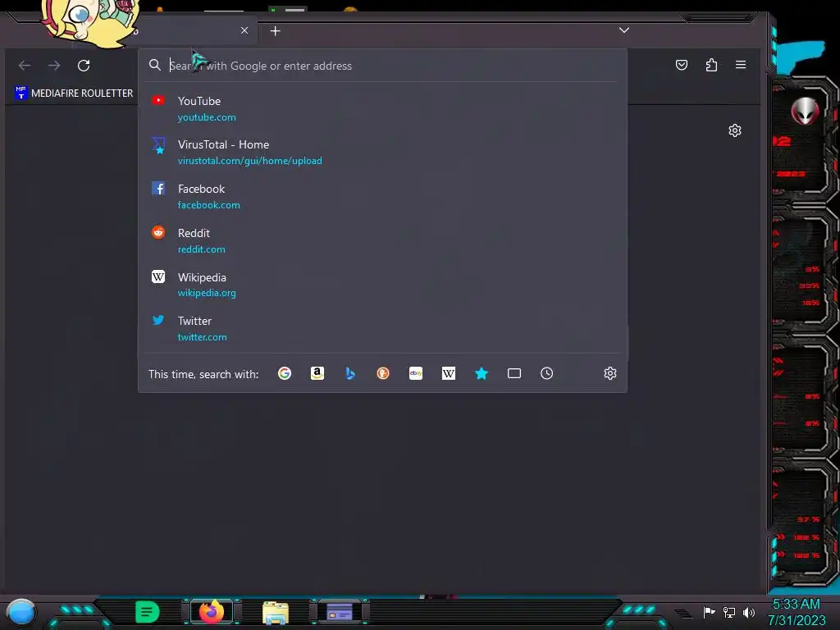Select the YouTube suggestion
The image size is (840, 630).
(382, 109)
